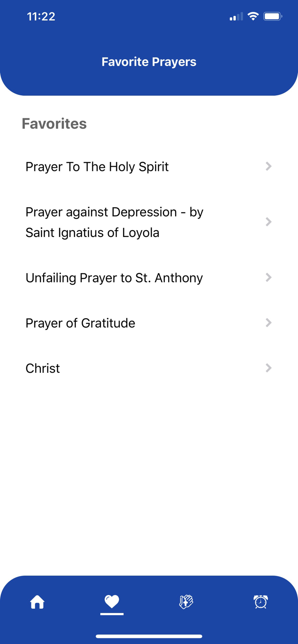Open Prayer To The Holy Spirit
The width and height of the screenshot is (298, 644).
click(97, 167)
